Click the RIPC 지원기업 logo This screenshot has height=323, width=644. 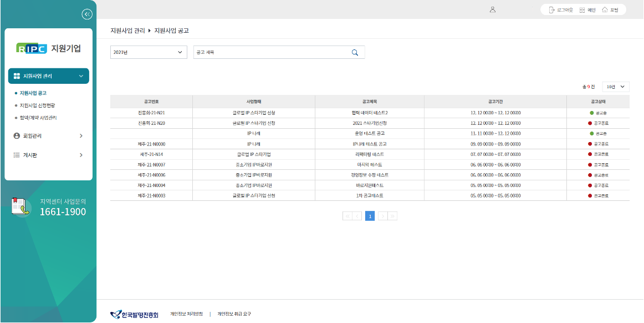coord(49,48)
